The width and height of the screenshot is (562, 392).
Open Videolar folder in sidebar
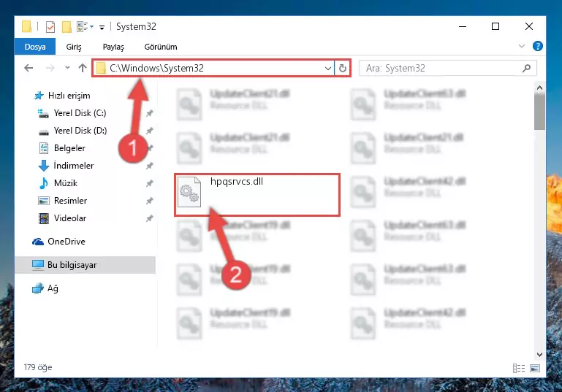coord(70,218)
